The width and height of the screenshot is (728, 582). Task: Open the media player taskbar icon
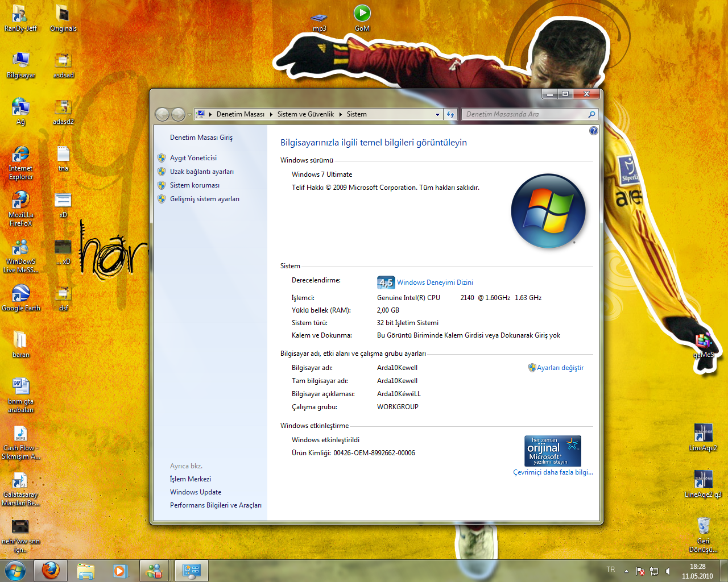pos(121,571)
